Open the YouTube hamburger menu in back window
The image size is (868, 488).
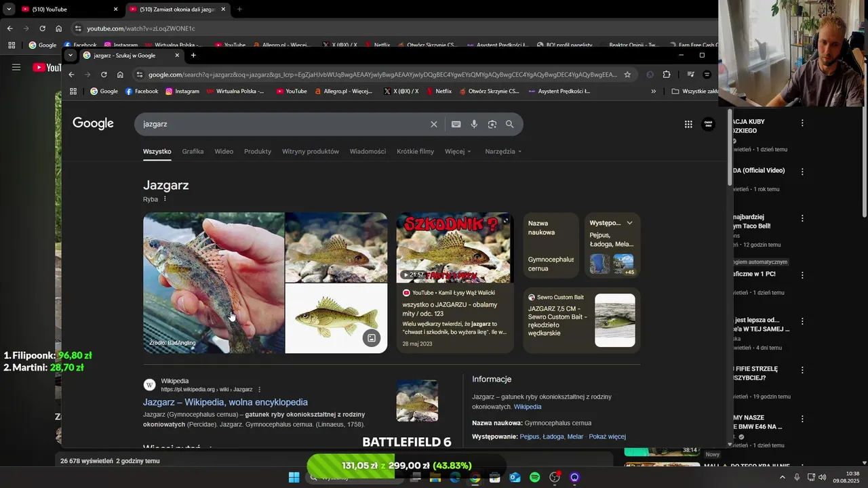point(16,67)
